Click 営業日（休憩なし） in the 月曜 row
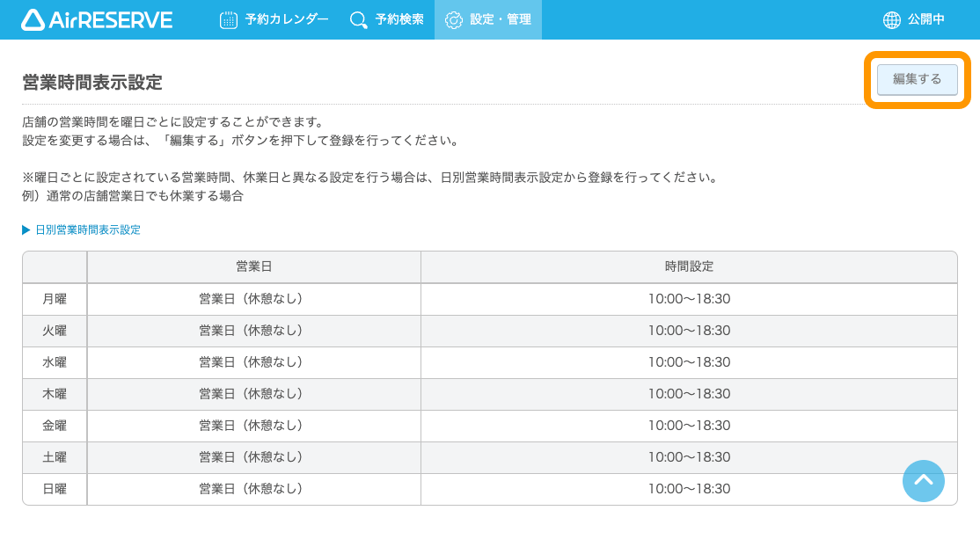The height and width of the screenshot is (547, 980). (251, 299)
